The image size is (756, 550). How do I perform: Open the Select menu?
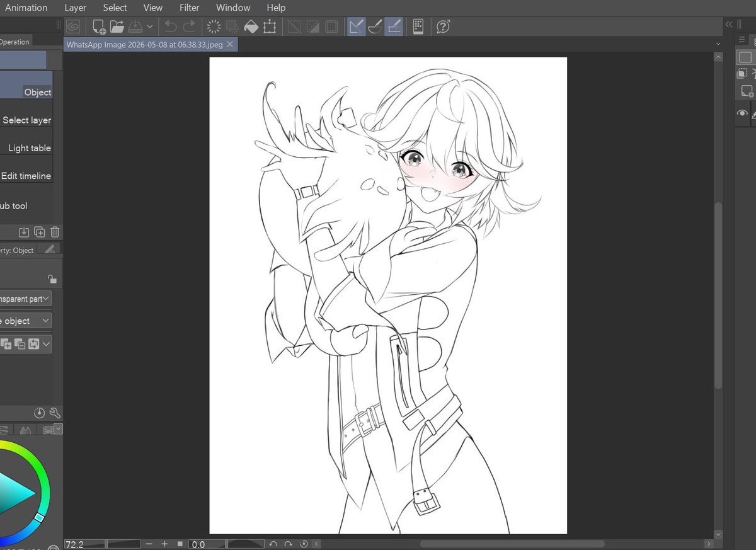point(115,8)
